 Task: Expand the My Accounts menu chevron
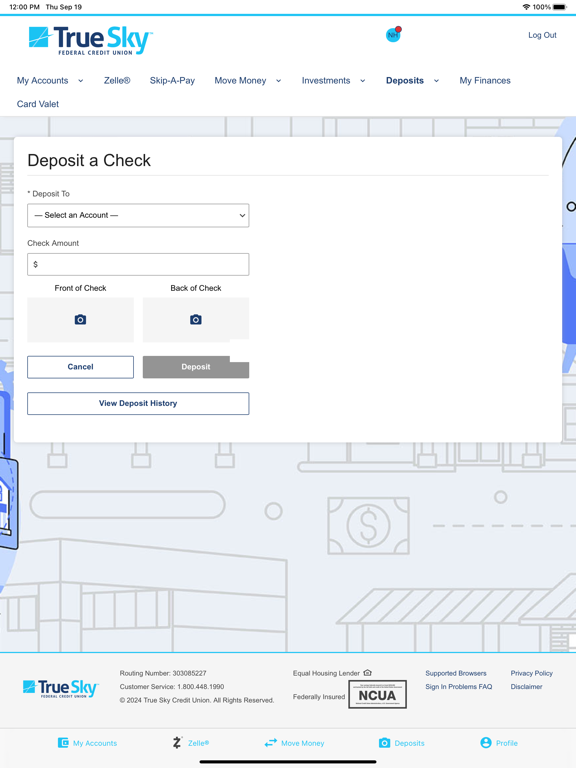point(81,81)
